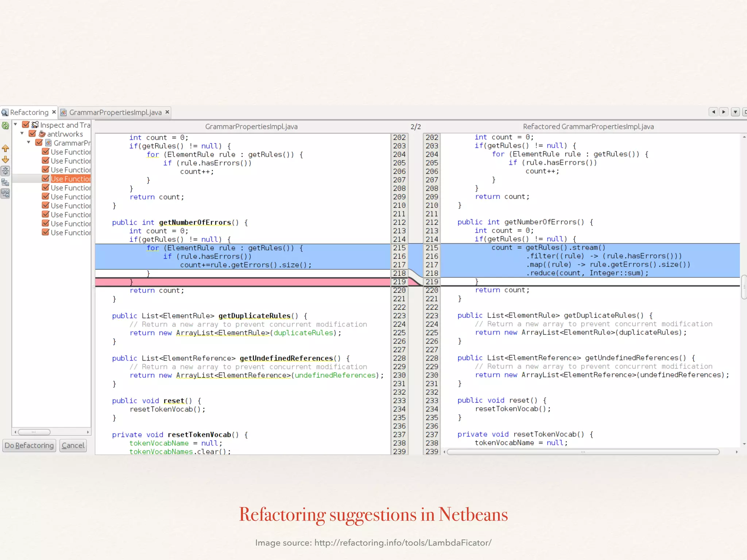Switch to the Refactoring tab

[29, 112]
